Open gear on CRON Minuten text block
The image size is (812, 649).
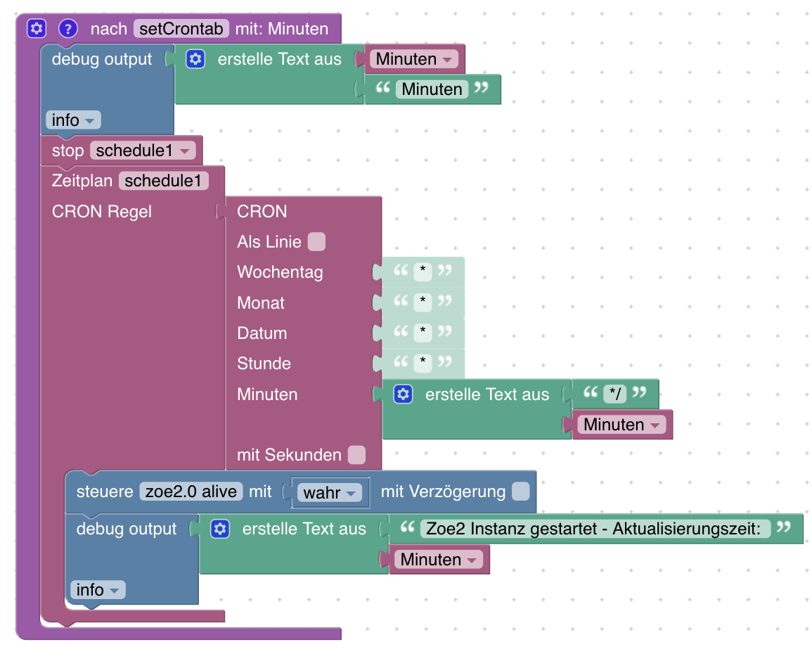tap(403, 394)
